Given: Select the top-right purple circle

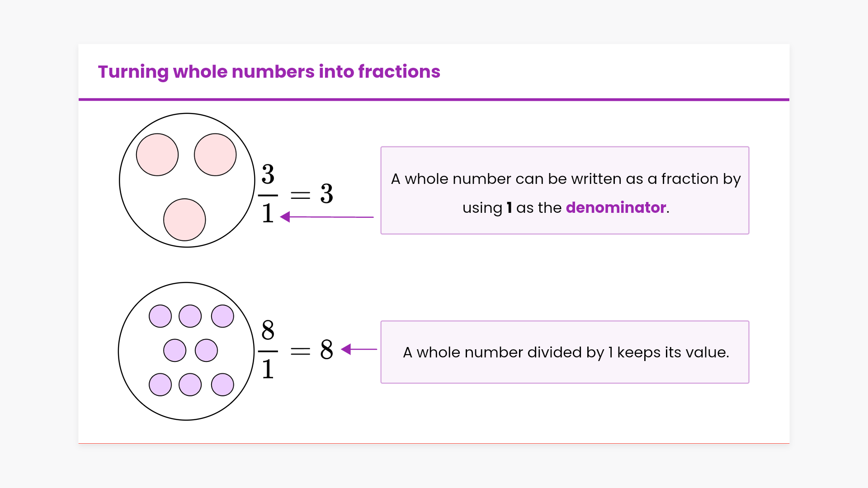Looking at the screenshot, I should tap(222, 316).
